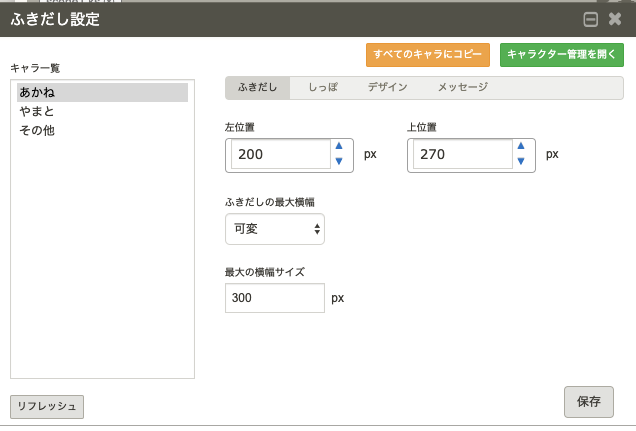The image size is (636, 431).
Task: Switch to the しっぽ tab
Action: [322, 88]
